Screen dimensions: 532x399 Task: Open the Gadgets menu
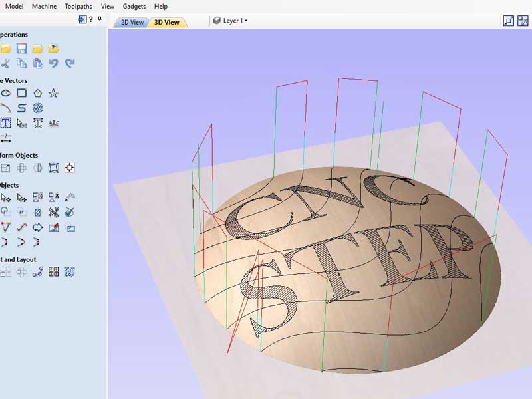(134, 6)
